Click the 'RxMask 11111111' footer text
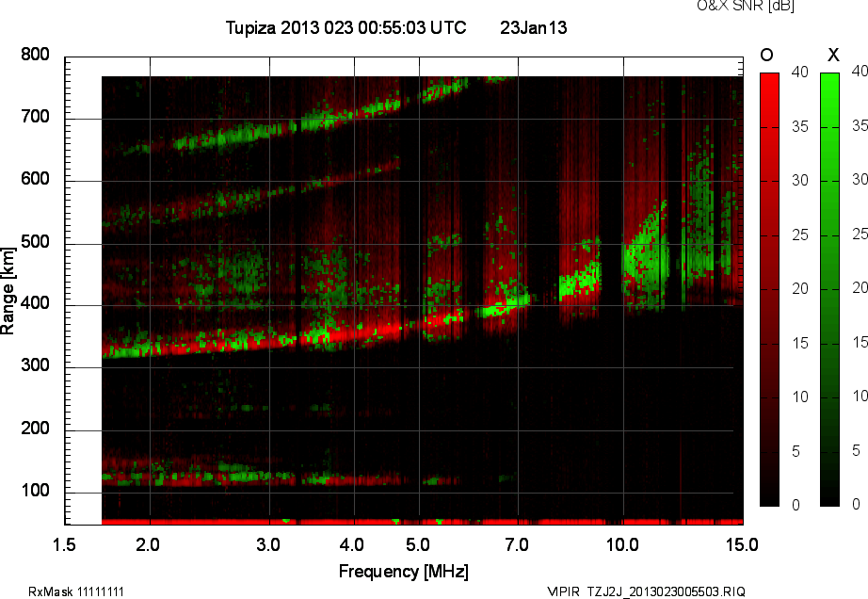Viewport: 868px width, 599px height. [76, 591]
